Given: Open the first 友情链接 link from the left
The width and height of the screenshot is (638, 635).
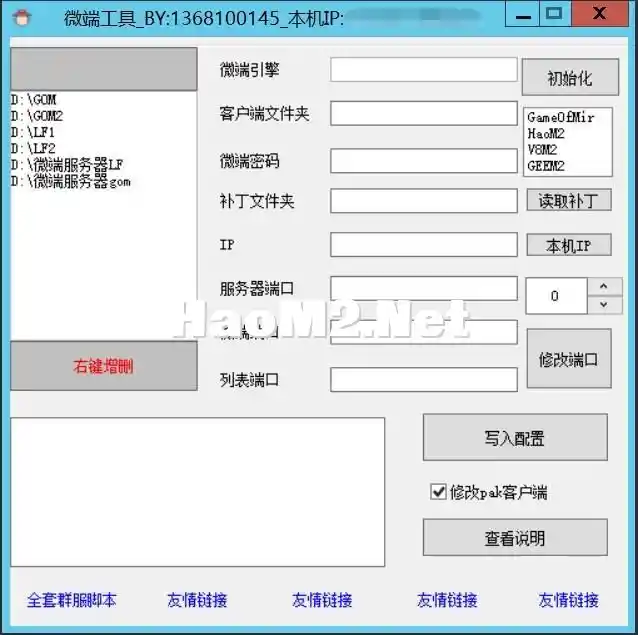Looking at the screenshot, I should (x=197, y=600).
